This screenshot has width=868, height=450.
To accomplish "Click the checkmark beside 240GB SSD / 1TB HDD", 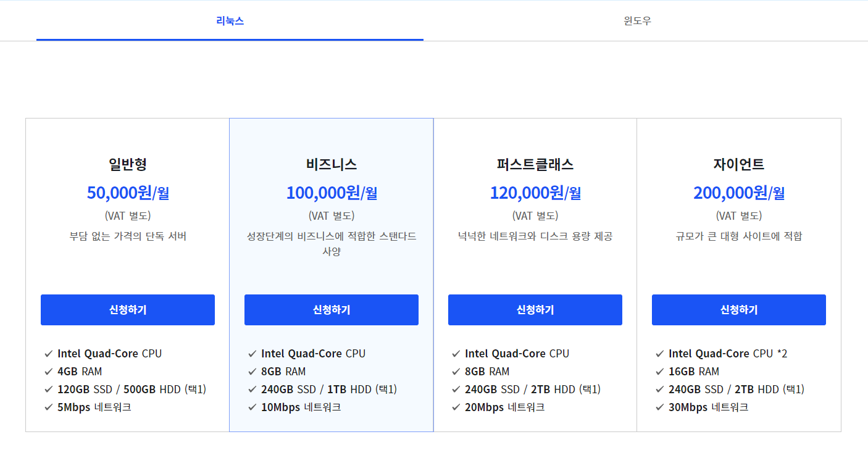I will click(x=252, y=389).
